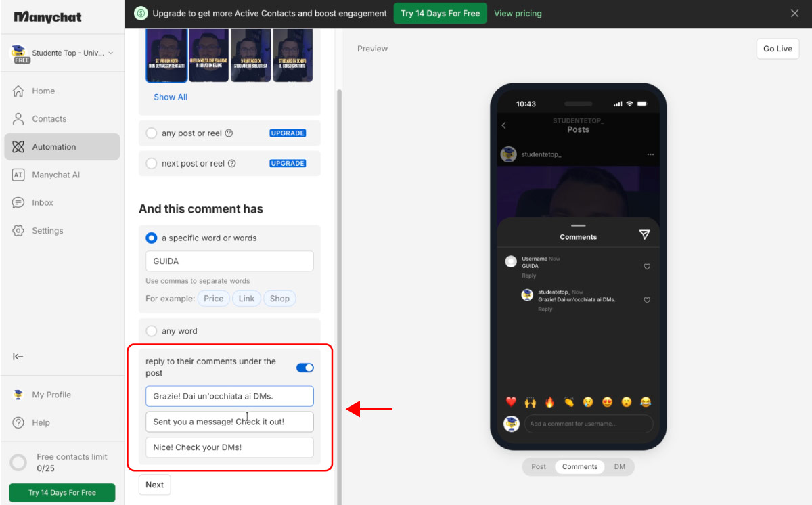This screenshot has height=505, width=812.
Task: Toggle reply to their comments switch
Action: coord(305,368)
